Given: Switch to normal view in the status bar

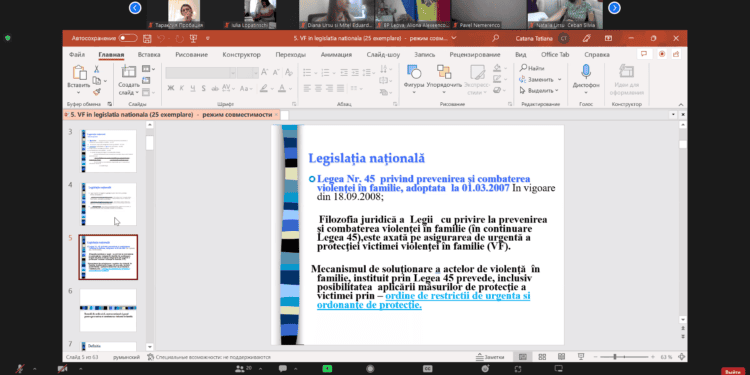Looking at the screenshot, I should click(523, 357).
